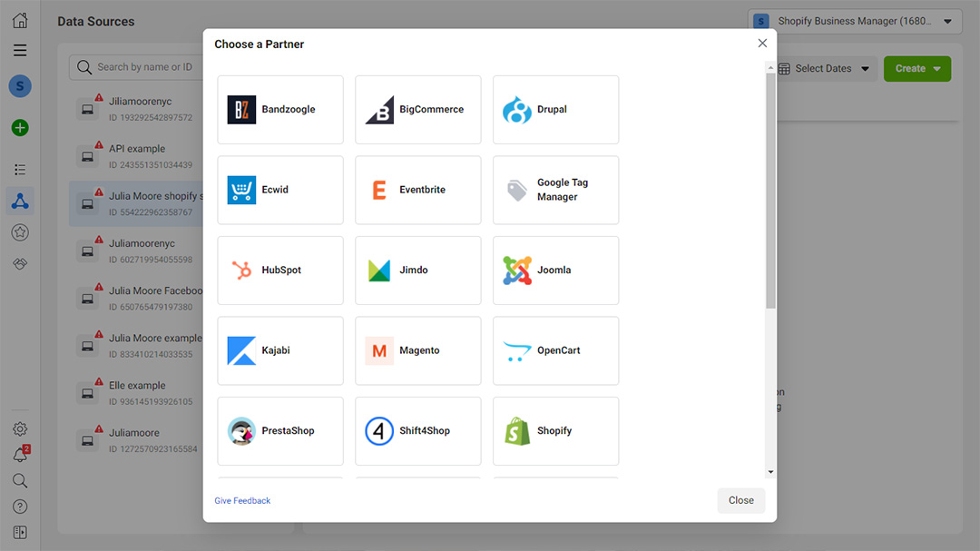Click the dialog scrollbar down arrow
The image size is (980, 551).
[770, 472]
